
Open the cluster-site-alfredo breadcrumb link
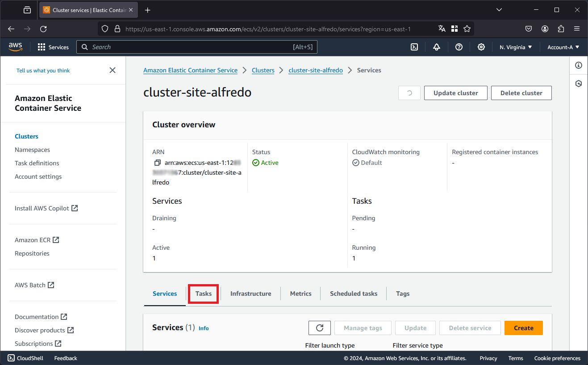[316, 70]
